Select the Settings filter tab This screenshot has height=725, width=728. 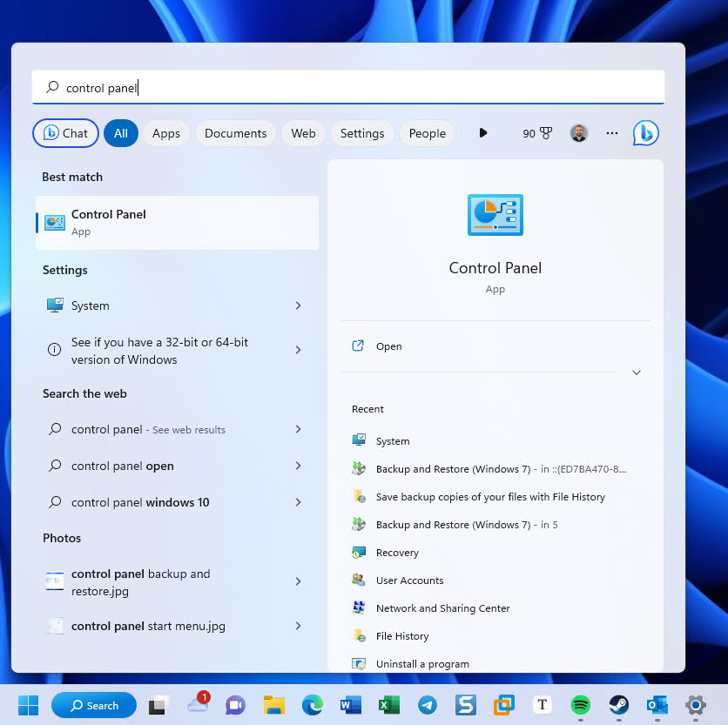(x=362, y=133)
